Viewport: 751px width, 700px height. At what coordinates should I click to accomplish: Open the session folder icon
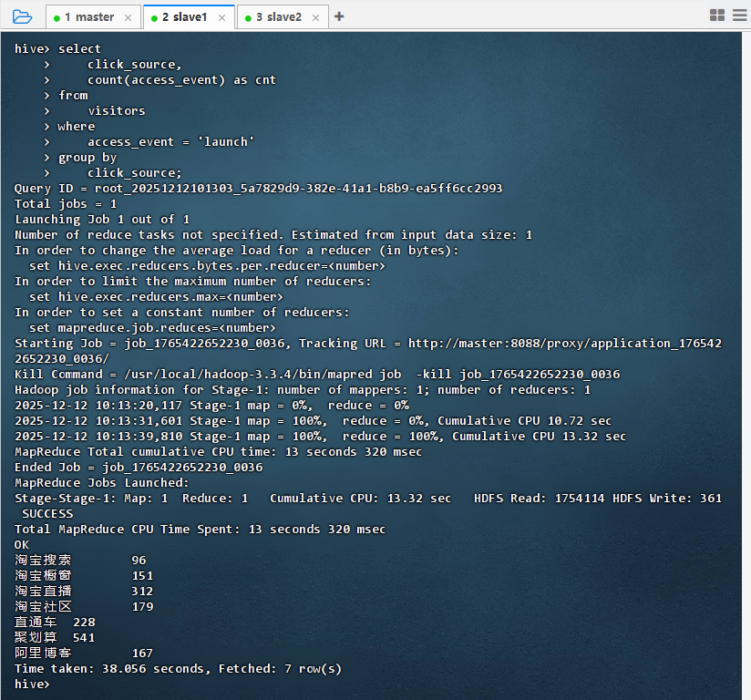[22, 16]
